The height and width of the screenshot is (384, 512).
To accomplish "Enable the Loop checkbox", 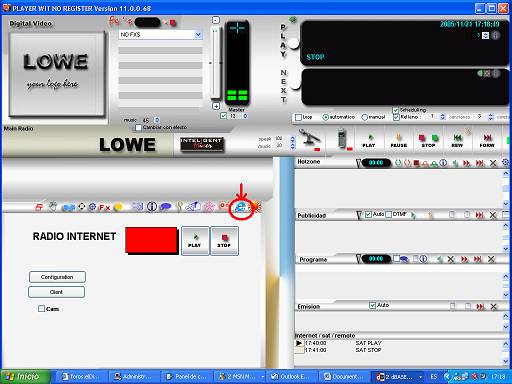I will coord(299,117).
